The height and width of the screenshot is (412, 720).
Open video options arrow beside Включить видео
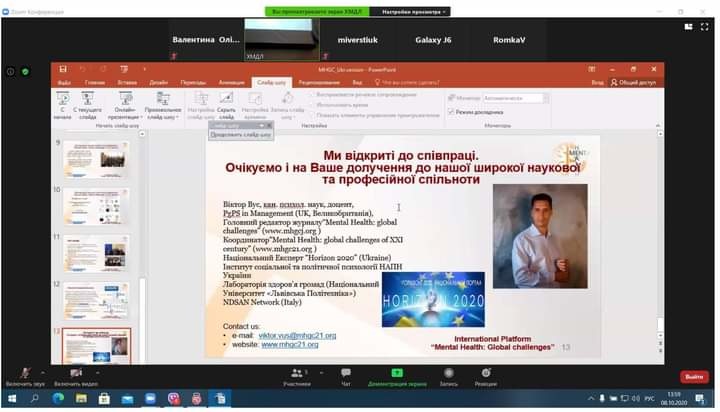click(x=99, y=373)
